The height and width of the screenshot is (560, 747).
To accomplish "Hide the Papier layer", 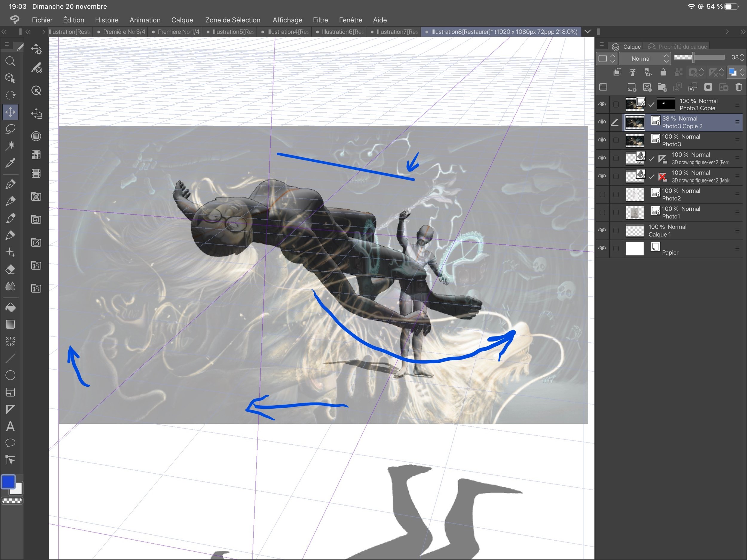I will click(x=602, y=248).
